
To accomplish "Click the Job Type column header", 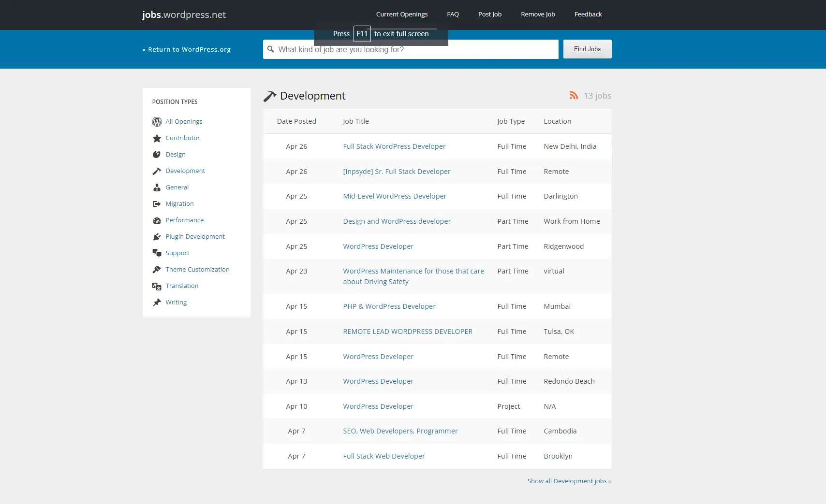I will pos(511,121).
